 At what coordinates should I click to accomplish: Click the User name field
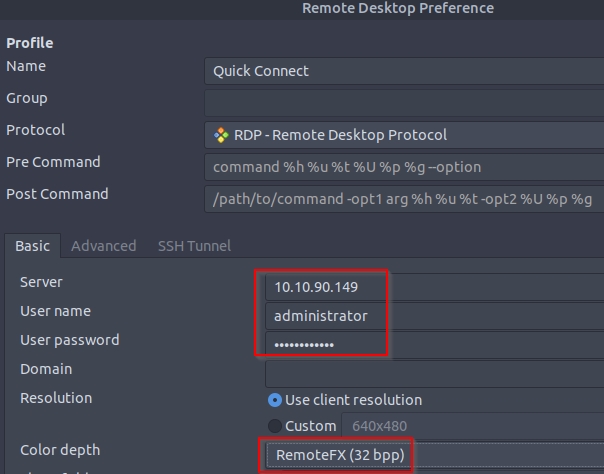(326, 316)
